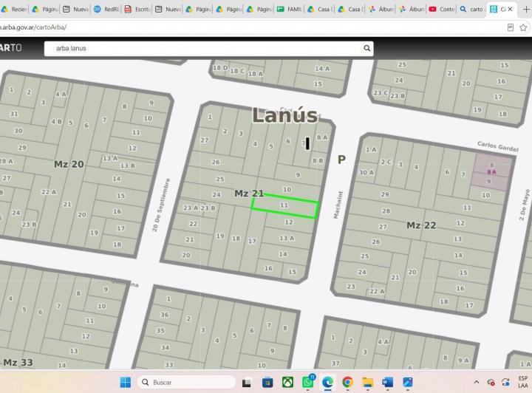Image resolution: width=532 pixels, height=393 pixels.
Task: Select parcel '18 D' in the top block
Action: pos(220,67)
